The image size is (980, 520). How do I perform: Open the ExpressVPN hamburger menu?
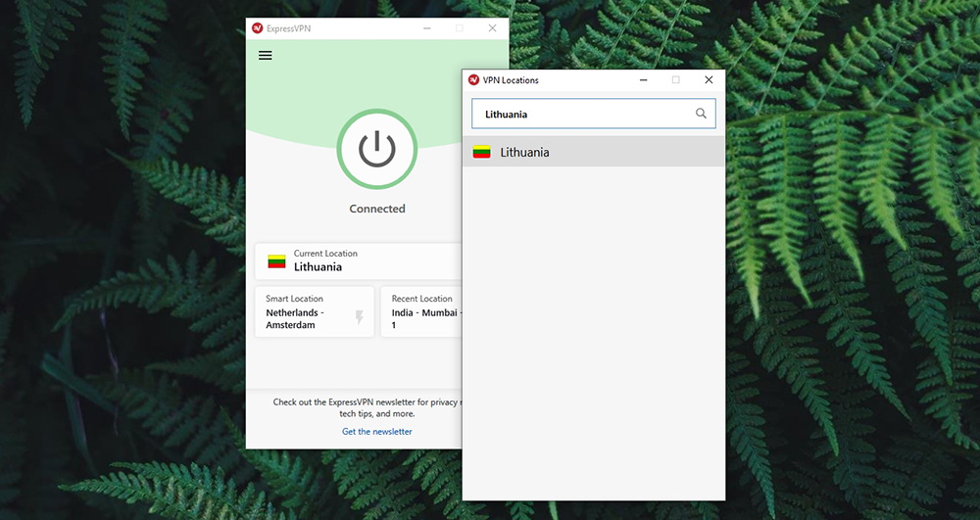(265, 56)
